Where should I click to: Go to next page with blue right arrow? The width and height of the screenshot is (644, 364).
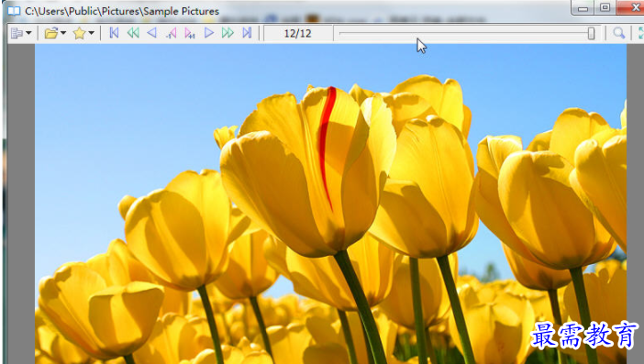(x=208, y=33)
